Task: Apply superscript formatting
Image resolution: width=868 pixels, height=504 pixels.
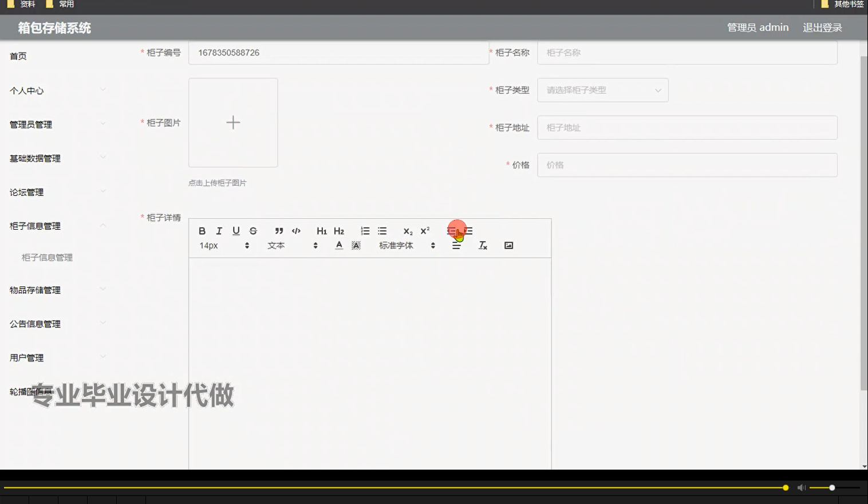Action: [424, 231]
